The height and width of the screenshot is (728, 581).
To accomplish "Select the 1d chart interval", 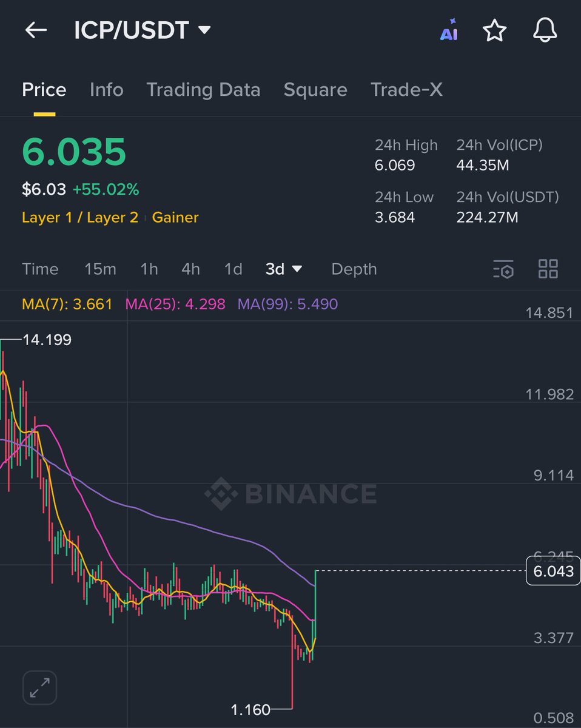I will coord(233,269).
